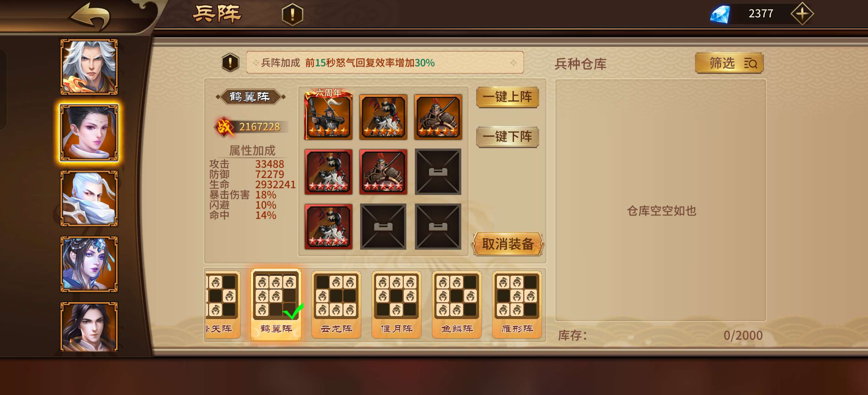868x395 pixels.
Task: Select the bottom-left red cavalry troop
Action: [x=328, y=226]
